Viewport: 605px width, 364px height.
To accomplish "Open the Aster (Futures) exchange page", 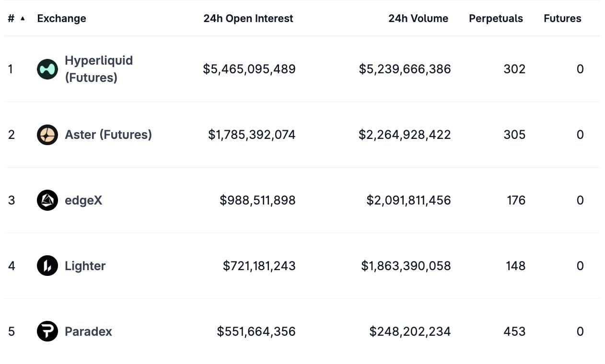I will [108, 135].
